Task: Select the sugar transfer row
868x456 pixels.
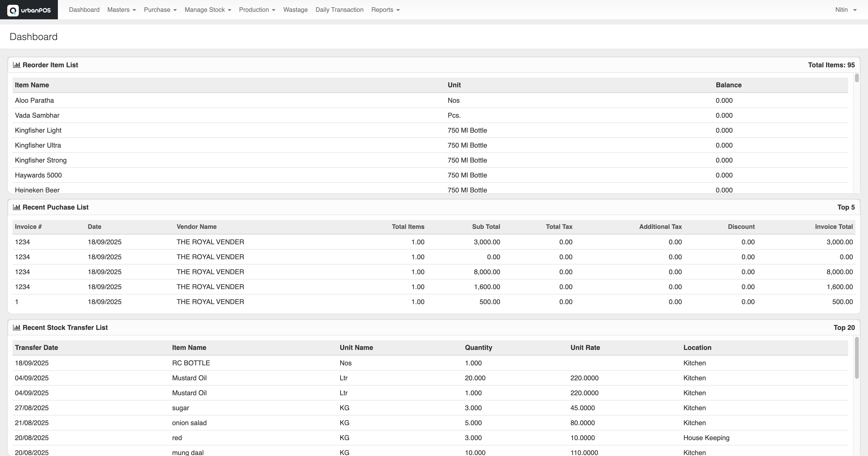Action: pos(430,408)
